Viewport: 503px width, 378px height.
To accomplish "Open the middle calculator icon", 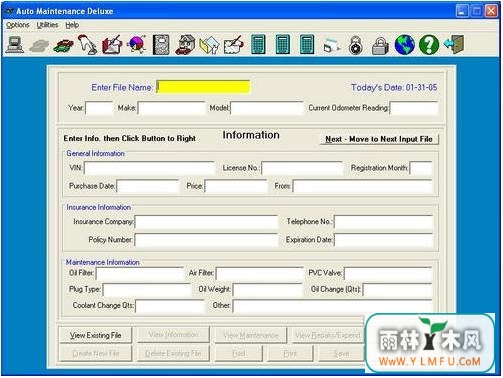I will coord(283,45).
